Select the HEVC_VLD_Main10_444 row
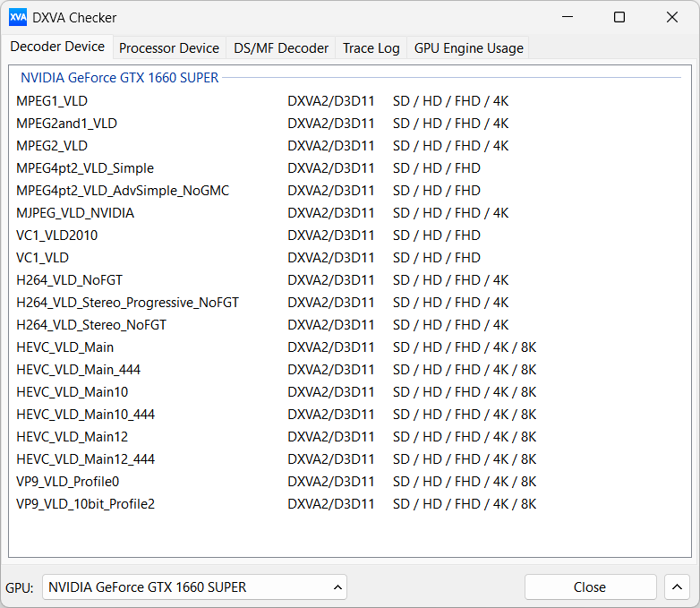This screenshot has height=608, width=700. 350,414
